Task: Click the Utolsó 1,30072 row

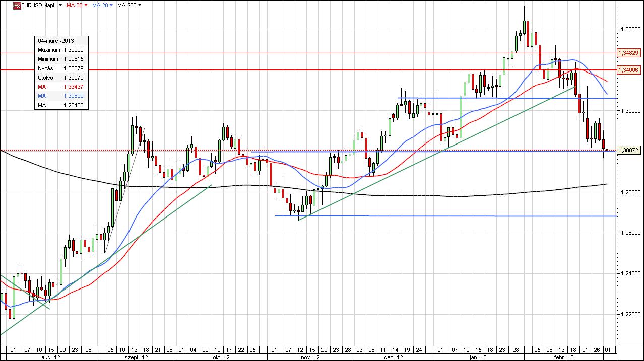Action: 61,78
